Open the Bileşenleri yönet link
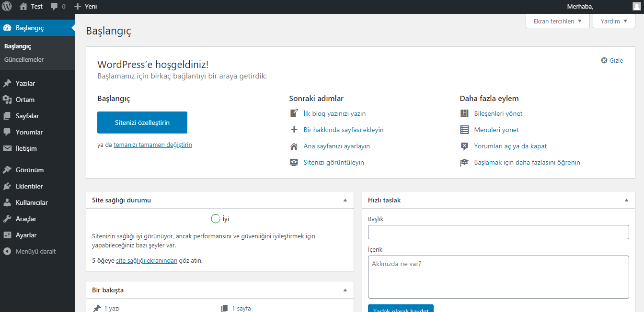The width and height of the screenshot is (644, 312). [498, 113]
